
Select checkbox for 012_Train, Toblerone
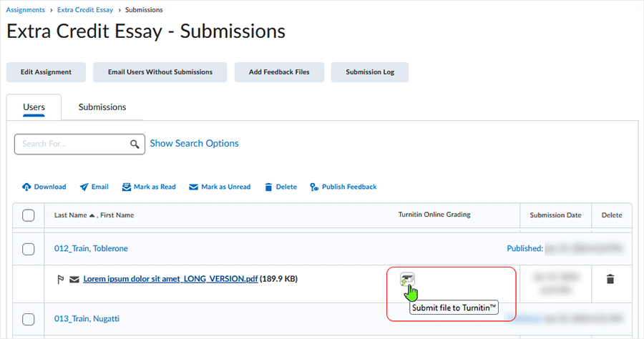click(x=29, y=249)
